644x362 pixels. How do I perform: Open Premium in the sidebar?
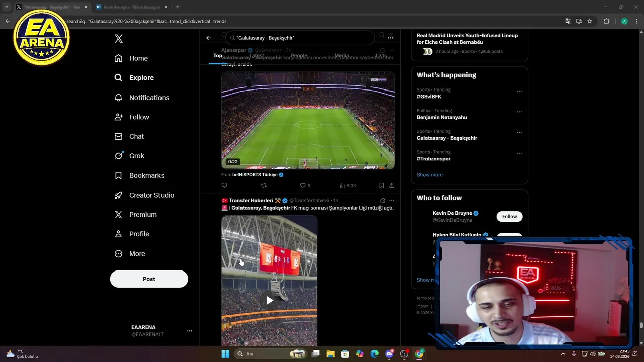pyautogui.click(x=135, y=215)
